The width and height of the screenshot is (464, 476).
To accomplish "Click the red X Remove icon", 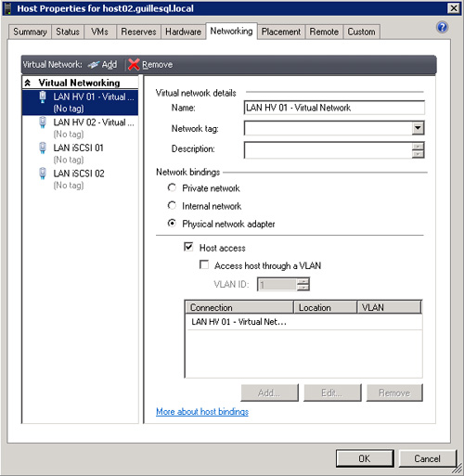I will [134, 64].
